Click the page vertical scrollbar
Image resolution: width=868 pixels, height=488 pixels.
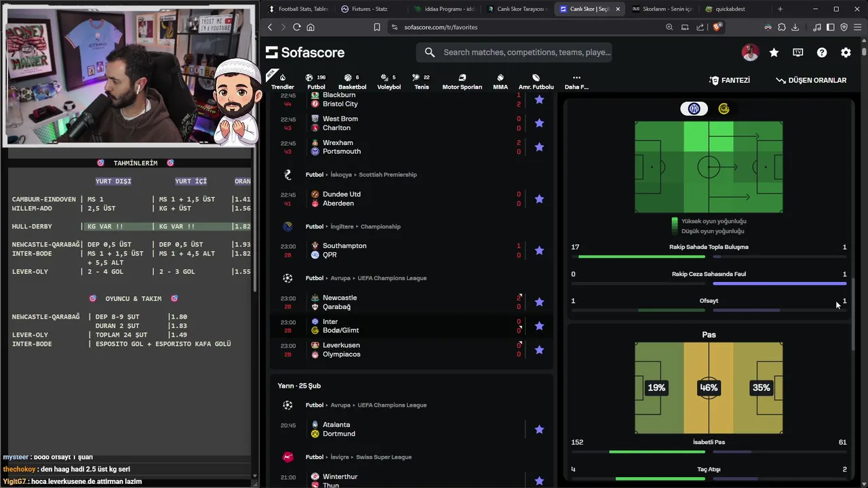(x=864, y=51)
